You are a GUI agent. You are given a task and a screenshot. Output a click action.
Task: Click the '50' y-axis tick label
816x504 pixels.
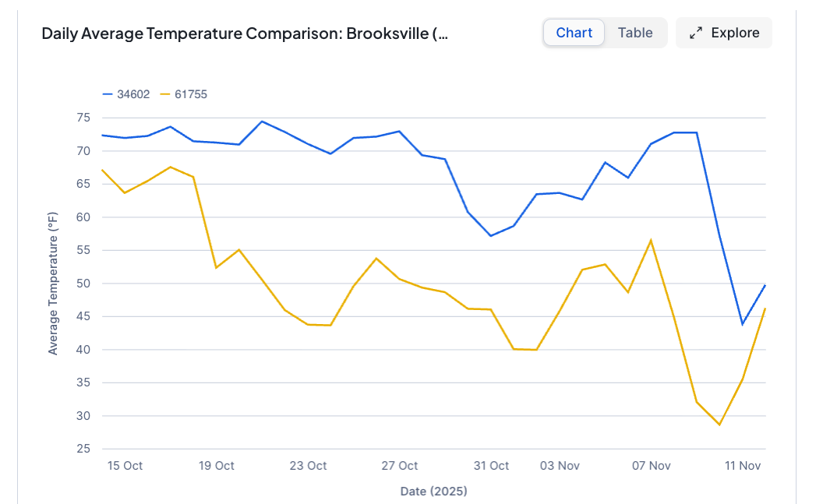[83, 284]
